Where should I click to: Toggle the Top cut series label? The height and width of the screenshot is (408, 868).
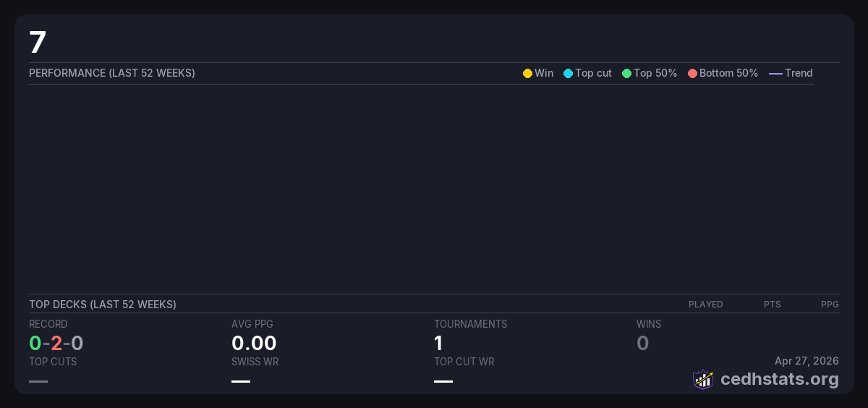[x=593, y=73]
